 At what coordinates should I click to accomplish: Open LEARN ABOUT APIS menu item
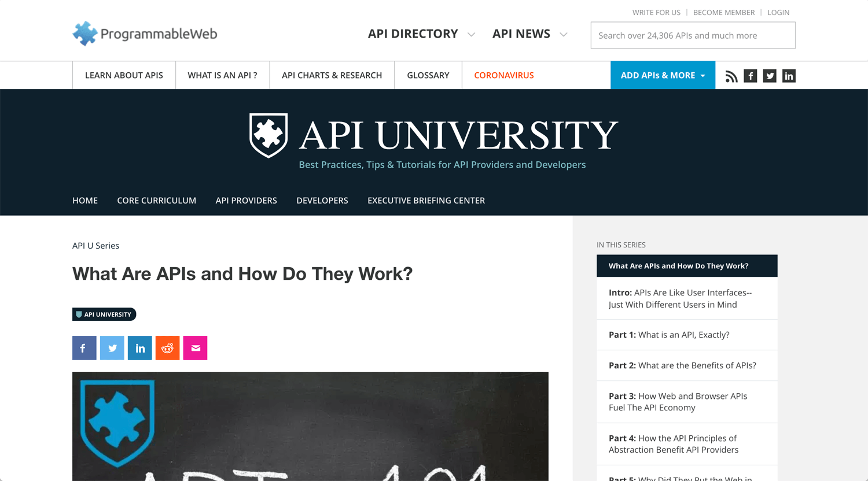point(124,75)
